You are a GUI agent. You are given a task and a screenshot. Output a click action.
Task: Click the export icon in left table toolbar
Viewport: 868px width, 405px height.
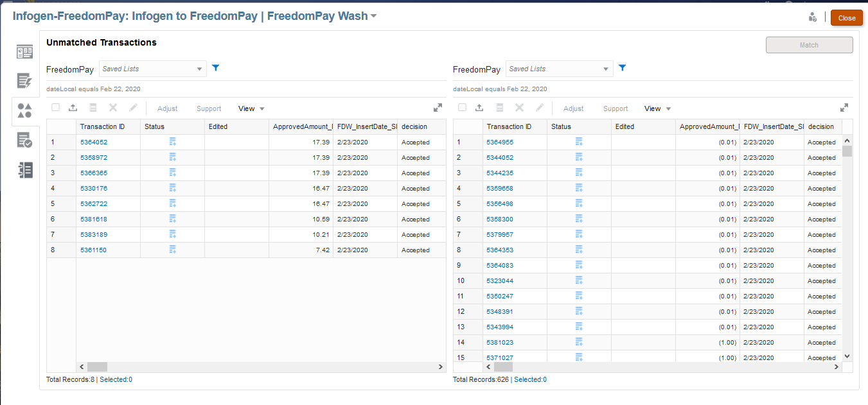(x=73, y=108)
